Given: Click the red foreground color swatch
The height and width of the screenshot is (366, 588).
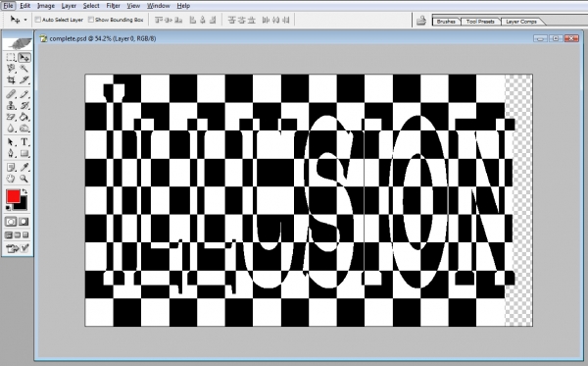Looking at the screenshot, I should coord(13,196).
